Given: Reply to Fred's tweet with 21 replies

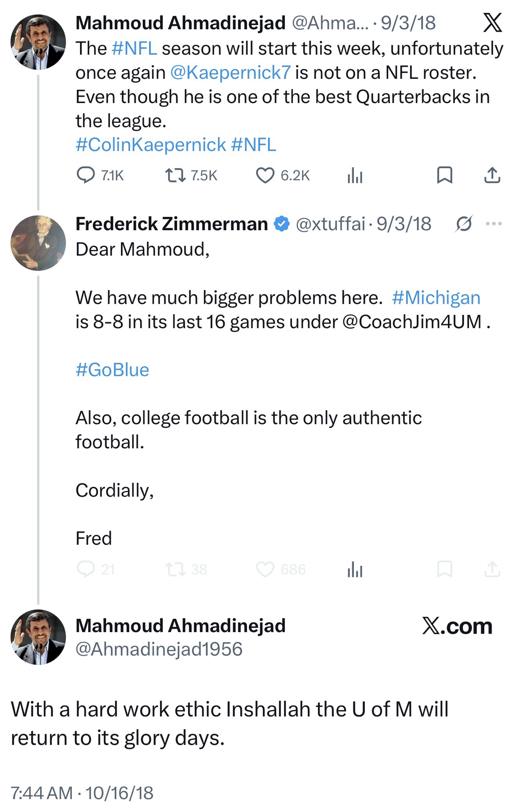Looking at the screenshot, I should [x=86, y=569].
